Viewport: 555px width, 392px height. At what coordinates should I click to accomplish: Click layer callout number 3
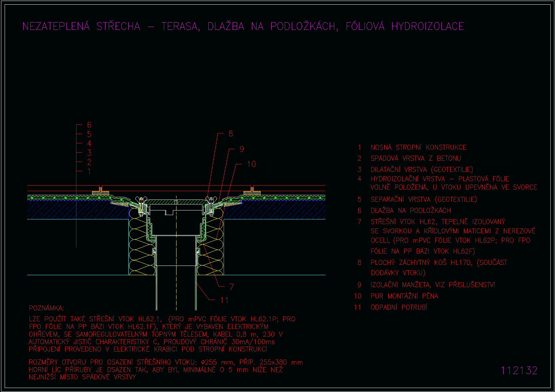[x=89, y=153]
